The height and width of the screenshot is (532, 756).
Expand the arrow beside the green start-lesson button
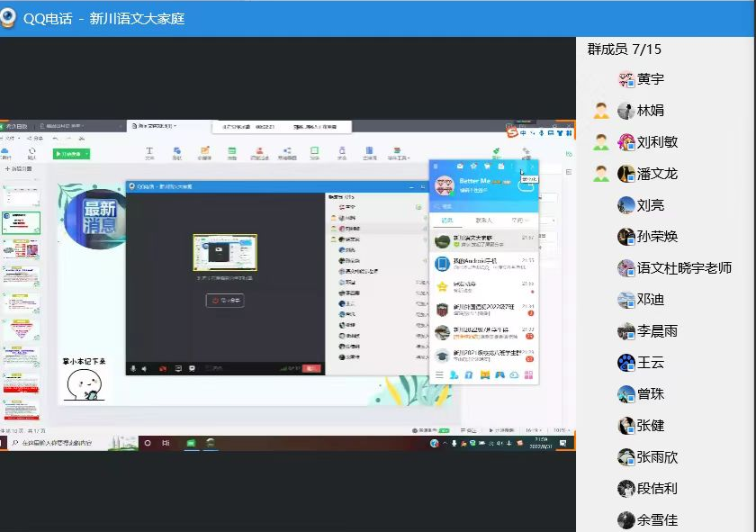tap(86, 154)
